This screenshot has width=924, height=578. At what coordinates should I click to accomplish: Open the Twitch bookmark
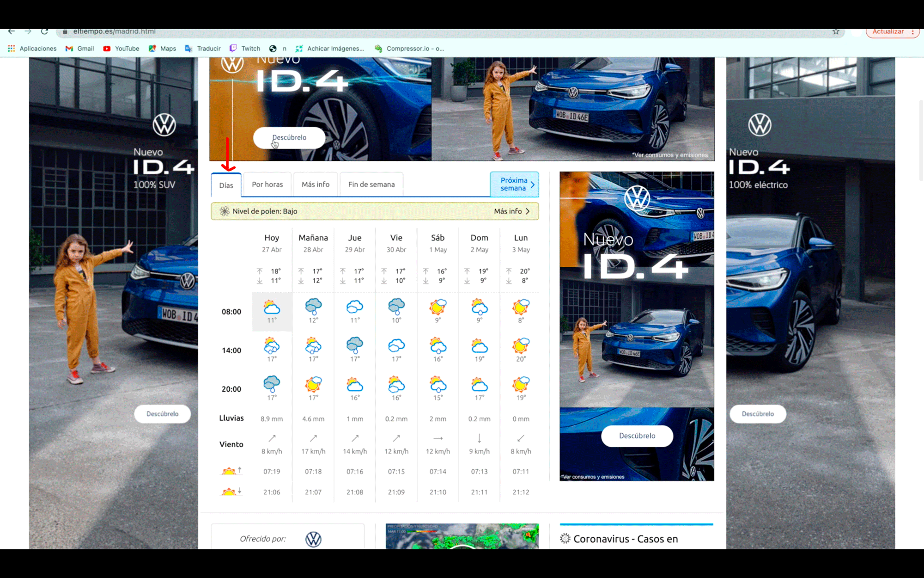(245, 49)
